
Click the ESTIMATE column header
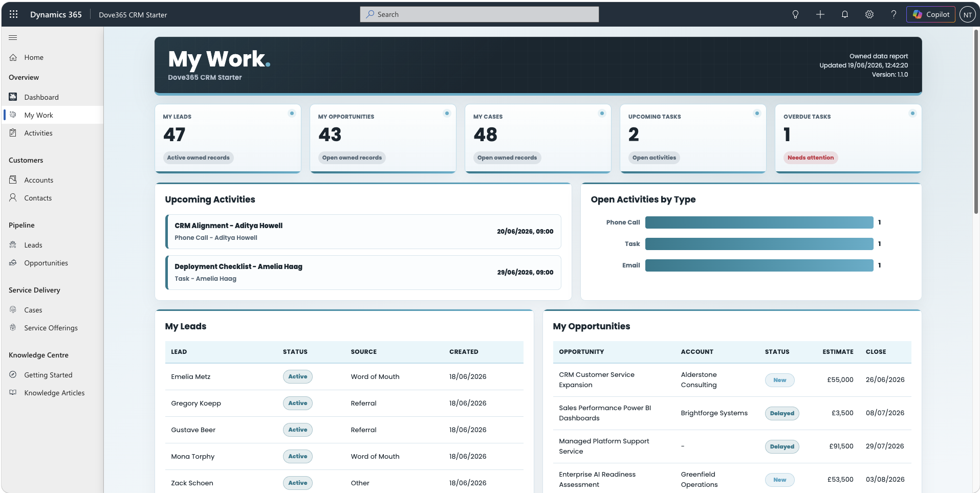pyautogui.click(x=838, y=352)
